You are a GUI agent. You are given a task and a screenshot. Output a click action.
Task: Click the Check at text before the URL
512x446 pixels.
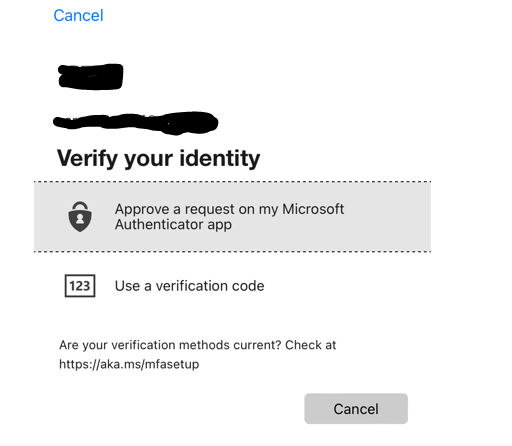311,345
